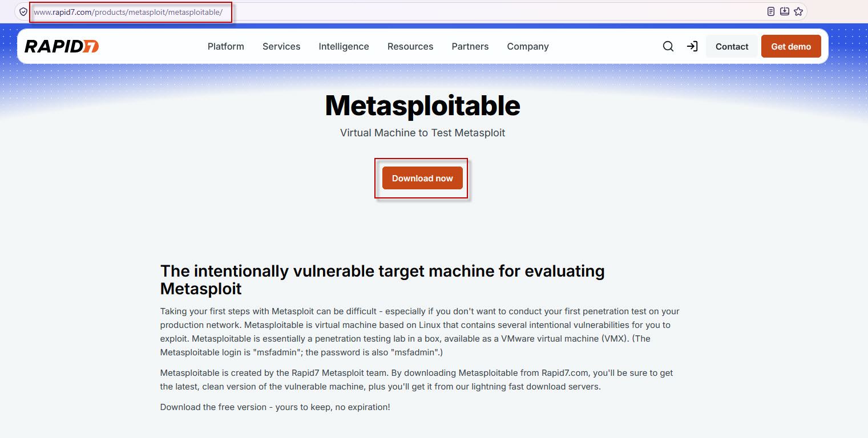The height and width of the screenshot is (438, 868).
Task: Open the Resources menu
Action: [x=410, y=47]
